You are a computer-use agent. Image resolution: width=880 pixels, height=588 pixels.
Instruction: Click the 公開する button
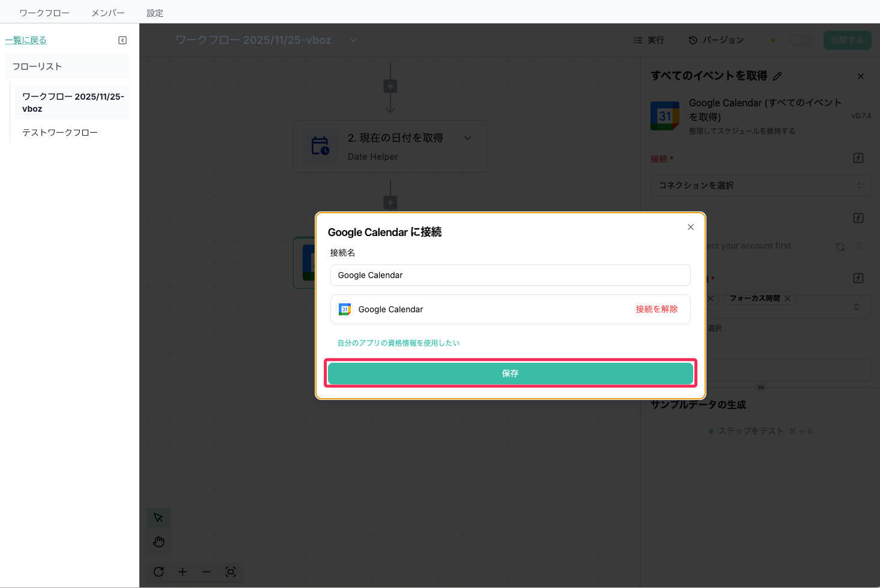(x=847, y=40)
